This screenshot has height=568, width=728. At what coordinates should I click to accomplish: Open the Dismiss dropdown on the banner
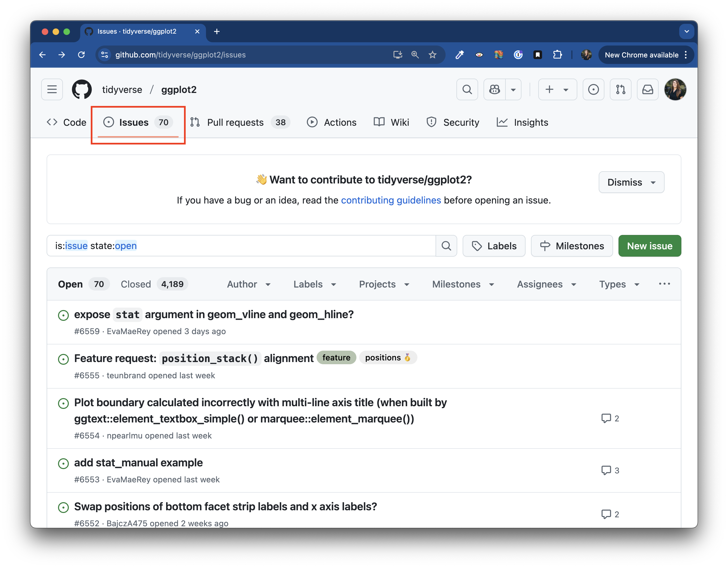[631, 182]
